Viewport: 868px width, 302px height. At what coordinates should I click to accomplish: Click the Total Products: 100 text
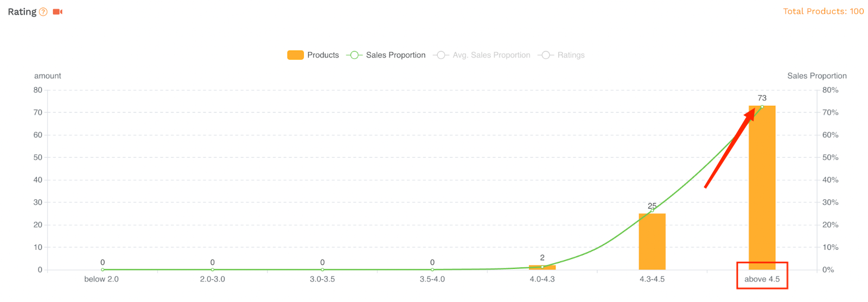click(824, 11)
